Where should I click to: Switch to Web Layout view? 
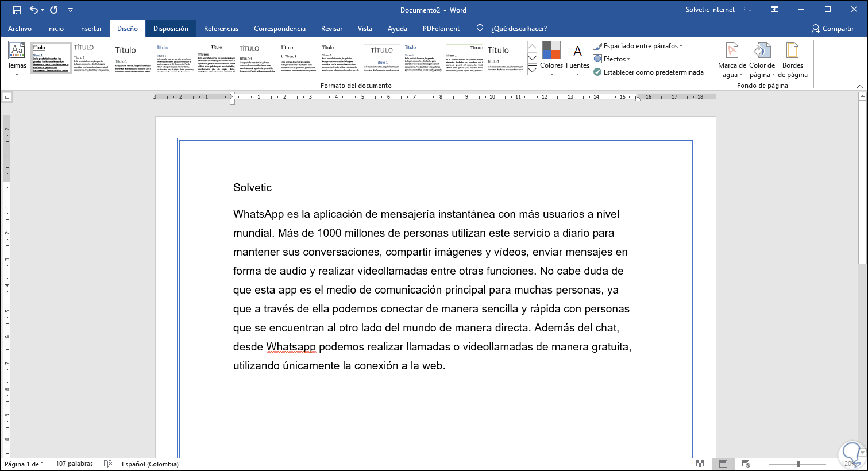(746, 464)
